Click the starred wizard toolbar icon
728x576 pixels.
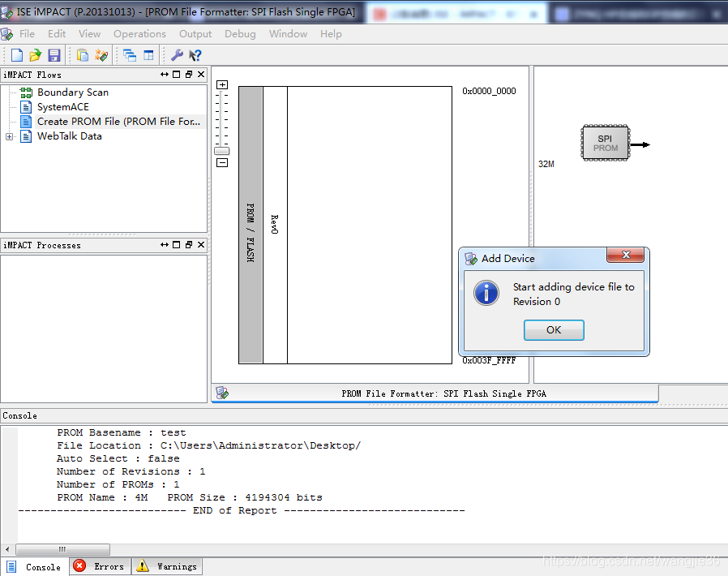coord(101,55)
